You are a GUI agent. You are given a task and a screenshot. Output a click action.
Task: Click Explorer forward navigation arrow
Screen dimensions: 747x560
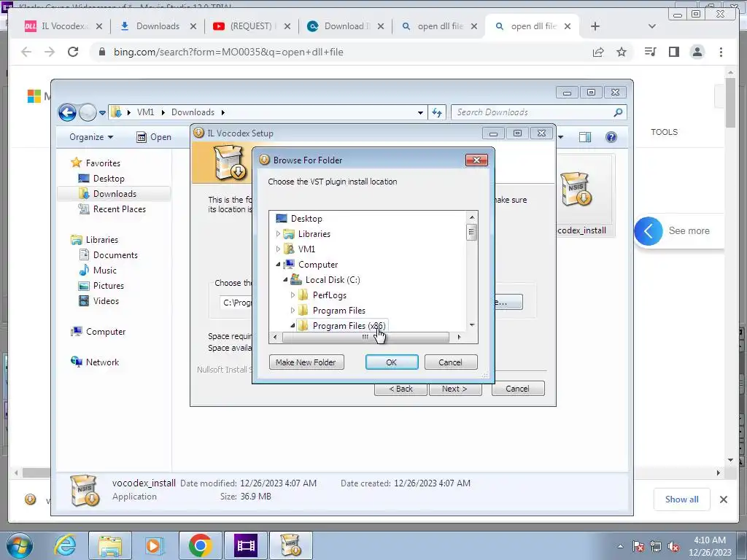(88, 112)
